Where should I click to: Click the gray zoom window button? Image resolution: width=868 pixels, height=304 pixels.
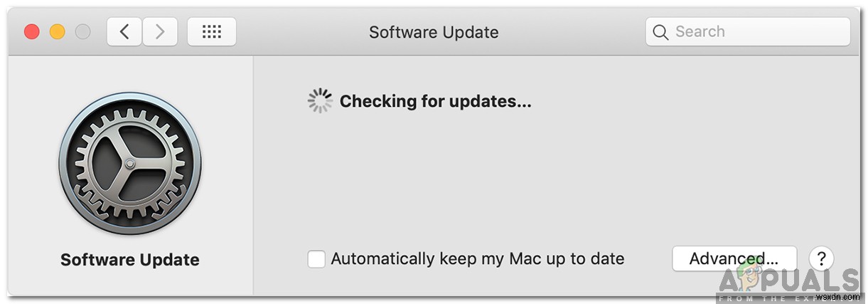(x=82, y=32)
